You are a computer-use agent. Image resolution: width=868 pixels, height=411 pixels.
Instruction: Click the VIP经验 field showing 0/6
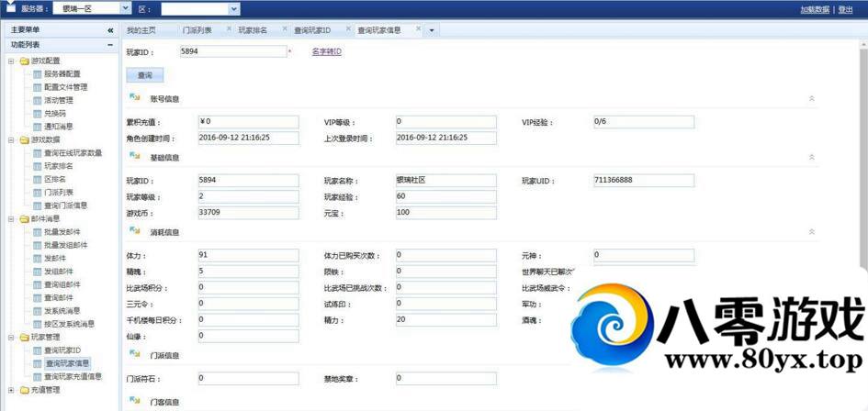pos(643,122)
